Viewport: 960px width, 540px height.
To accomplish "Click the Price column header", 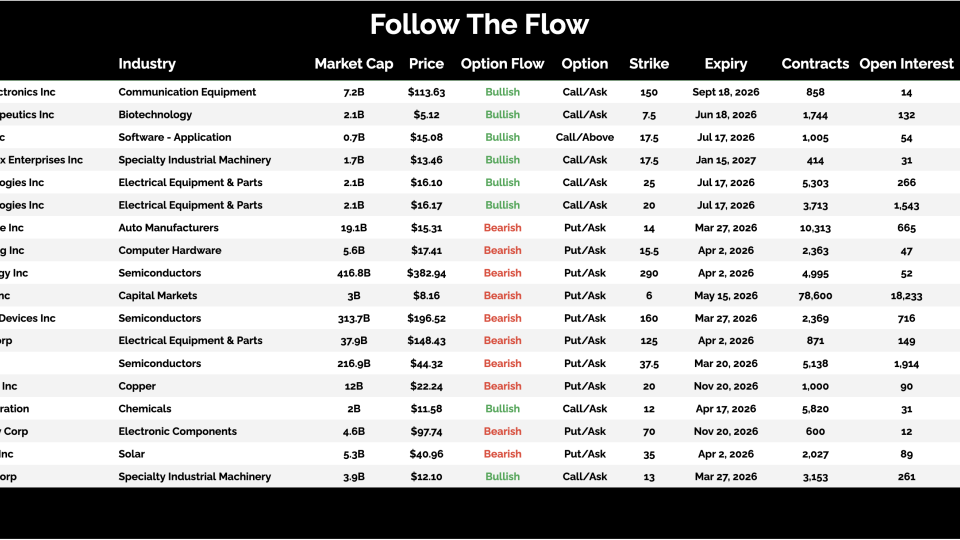I will coord(426,64).
